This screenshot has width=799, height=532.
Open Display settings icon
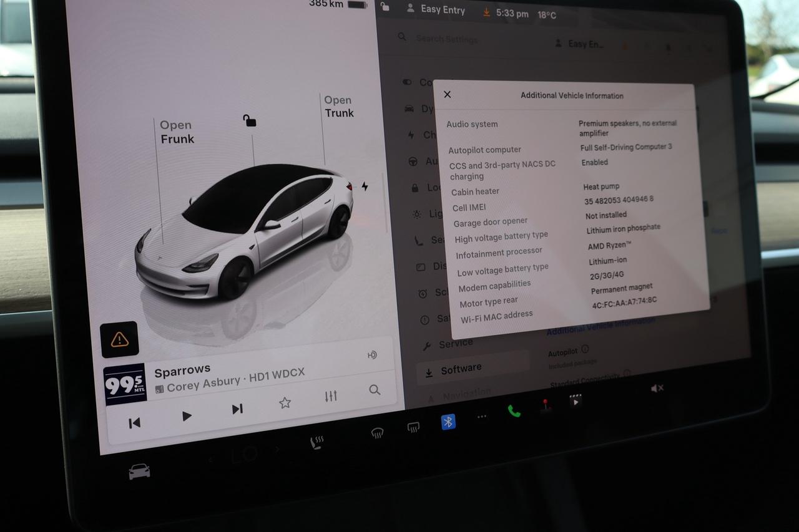421,266
